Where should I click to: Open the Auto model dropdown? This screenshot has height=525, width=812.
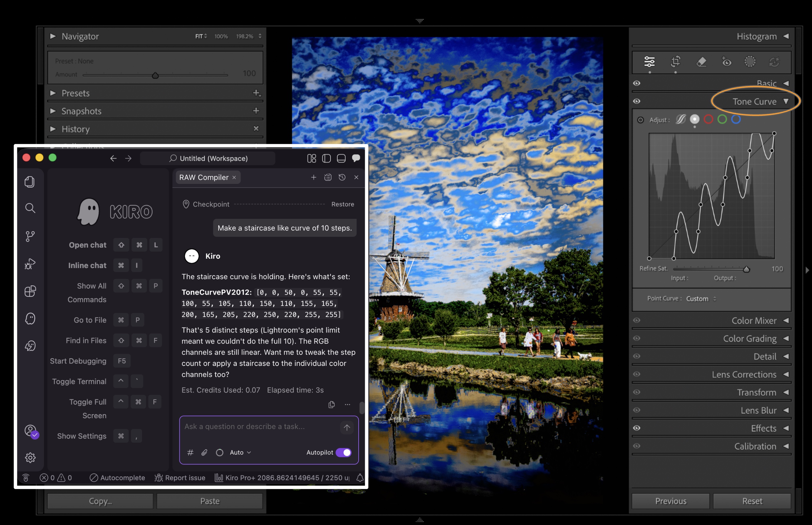click(240, 452)
